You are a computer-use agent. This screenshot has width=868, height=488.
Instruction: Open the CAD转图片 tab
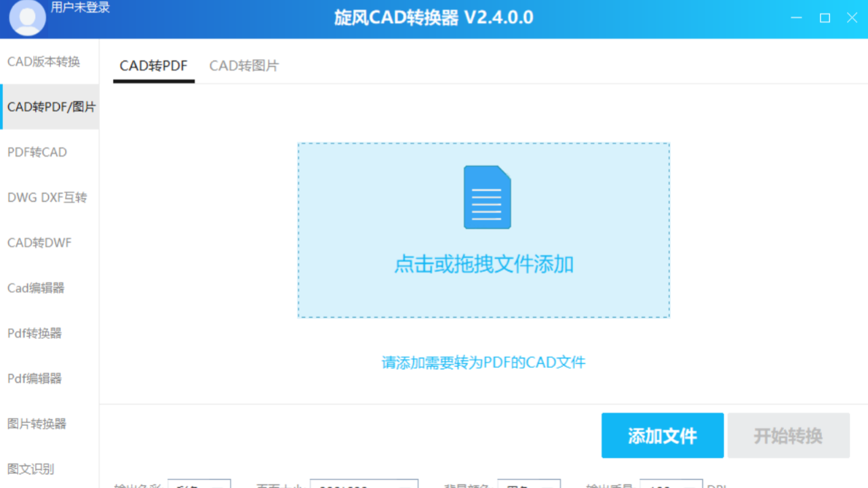243,66
